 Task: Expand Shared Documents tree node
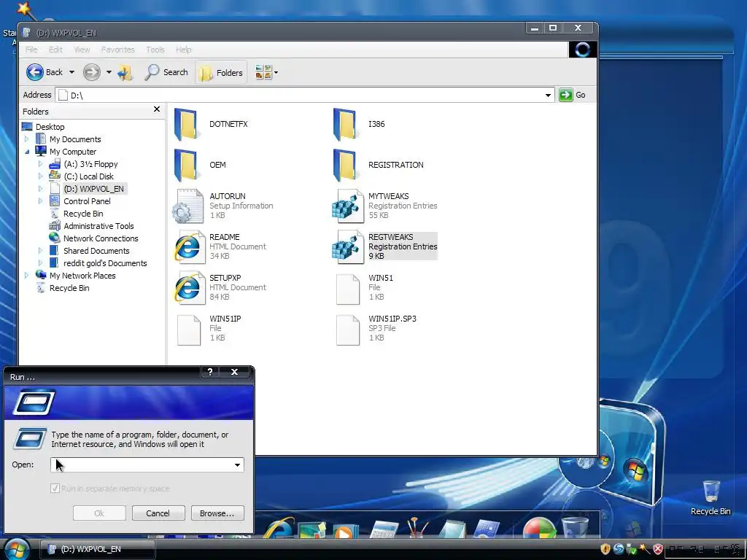pyautogui.click(x=41, y=251)
